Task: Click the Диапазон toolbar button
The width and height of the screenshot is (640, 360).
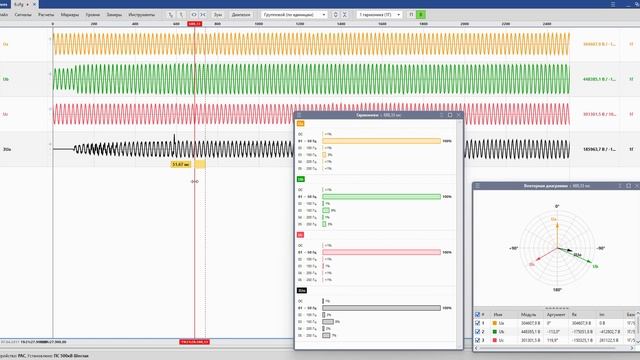Action: (x=241, y=15)
